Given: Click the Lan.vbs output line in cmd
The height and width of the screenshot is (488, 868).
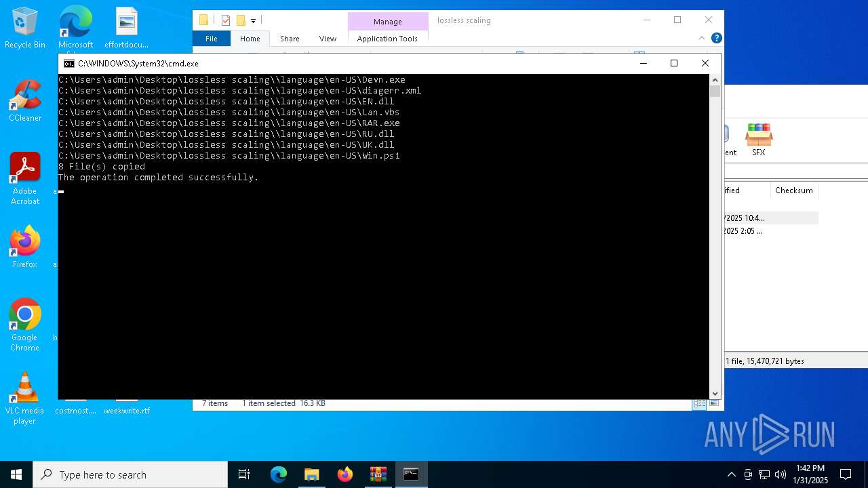Looking at the screenshot, I should (x=229, y=113).
